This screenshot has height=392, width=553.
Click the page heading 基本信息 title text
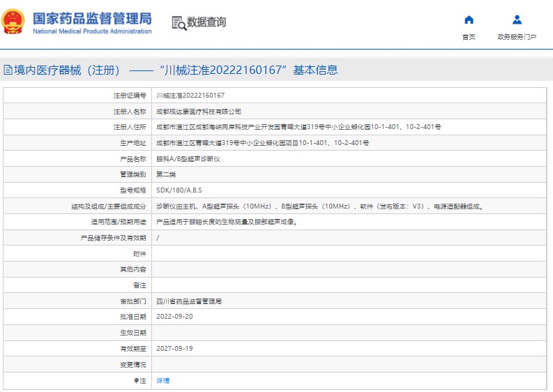tap(315, 70)
